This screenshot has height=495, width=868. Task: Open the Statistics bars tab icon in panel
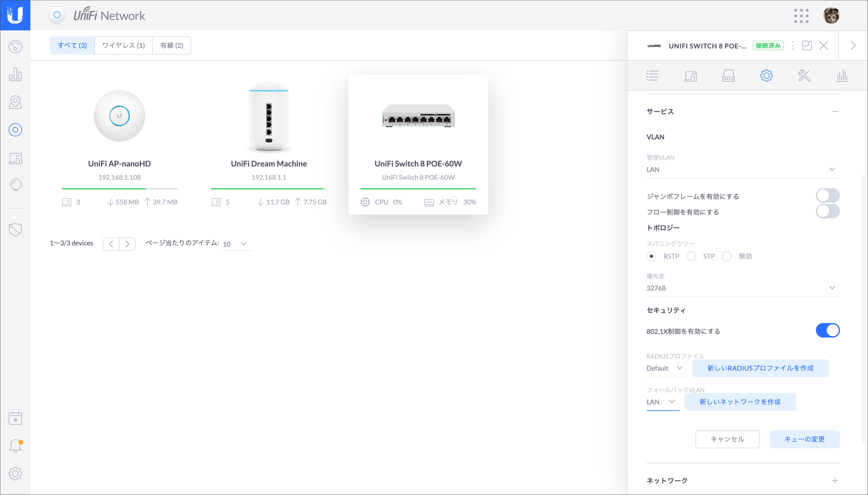click(842, 76)
